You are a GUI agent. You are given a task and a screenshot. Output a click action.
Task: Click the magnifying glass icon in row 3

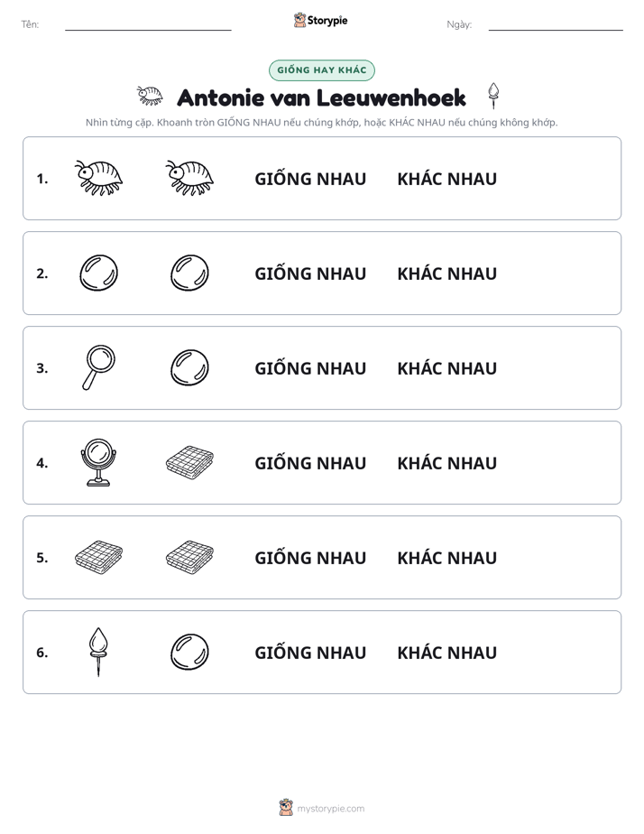tap(99, 367)
